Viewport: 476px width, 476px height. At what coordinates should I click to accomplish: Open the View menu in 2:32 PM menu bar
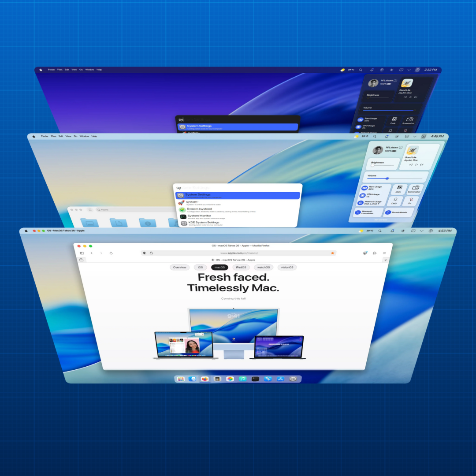pos(74,70)
